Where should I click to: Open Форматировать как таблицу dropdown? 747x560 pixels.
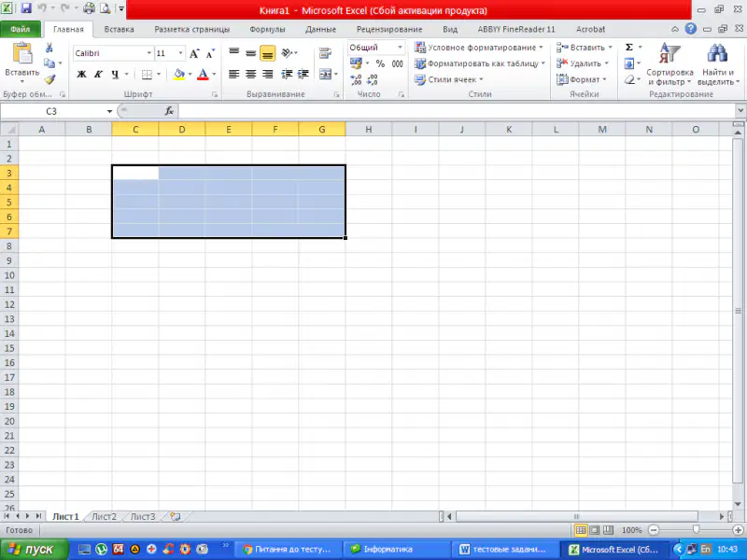(x=480, y=63)
